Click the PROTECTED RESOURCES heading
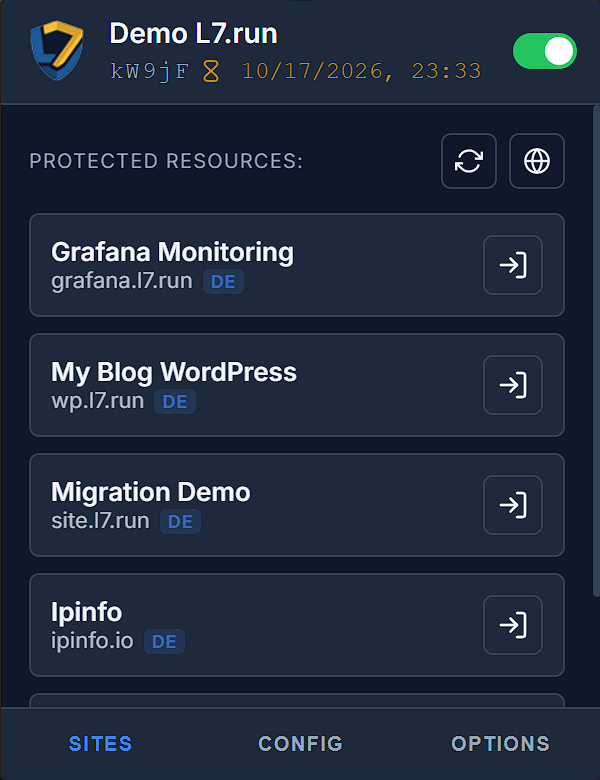This screenshot has height=780, width=600. click(166, 161)
